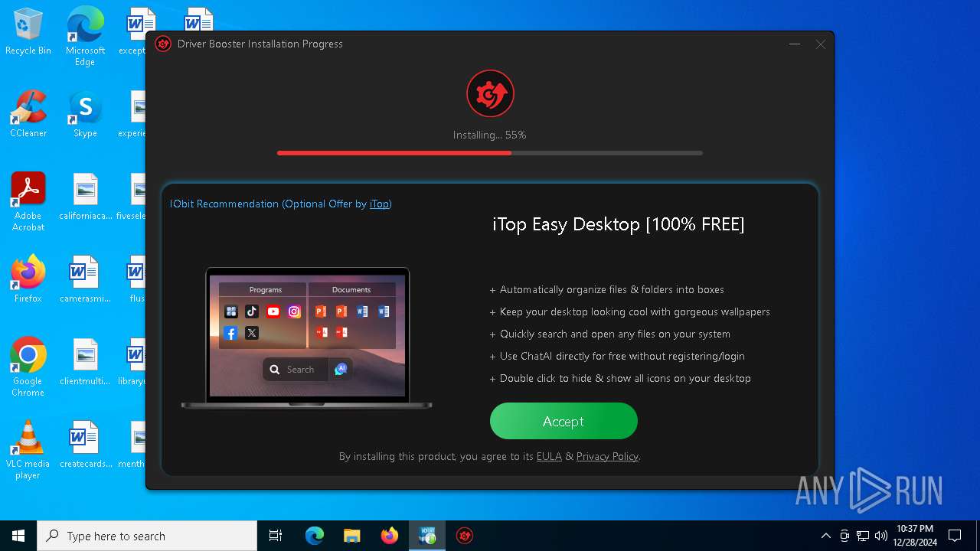Open network settings in system tray
Screen dimensions: 980x551
click(863, 536)
